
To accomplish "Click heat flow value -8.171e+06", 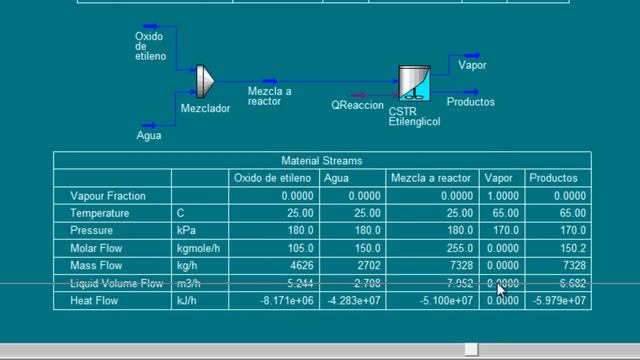I will tap(287, 300).
